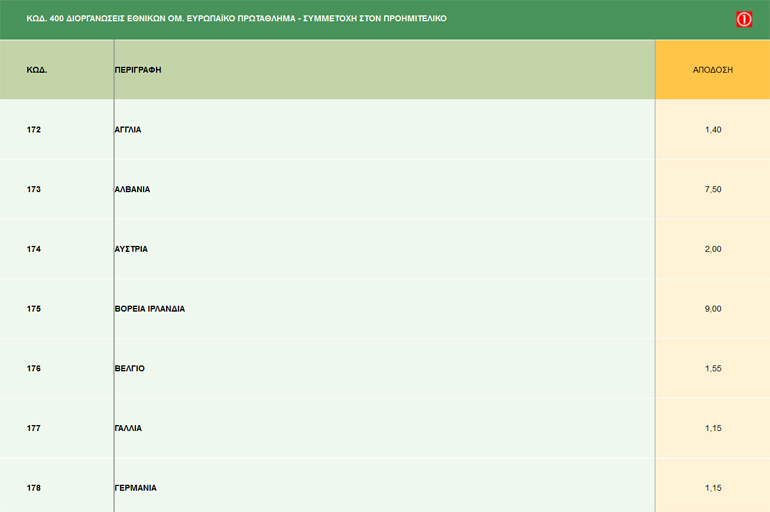Image resolution: width=770 pixels, height=512 pixels.
Task: Pick the 2,00 odds for ΑΥΣΤΡΙΑ
Action: point(712,249)
